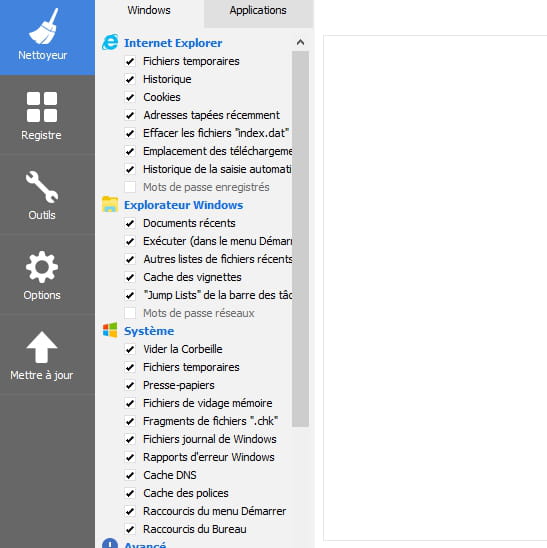The image size is (547, 548).
Task: Open Options gear icon
Action: click(x=42, y=267)
